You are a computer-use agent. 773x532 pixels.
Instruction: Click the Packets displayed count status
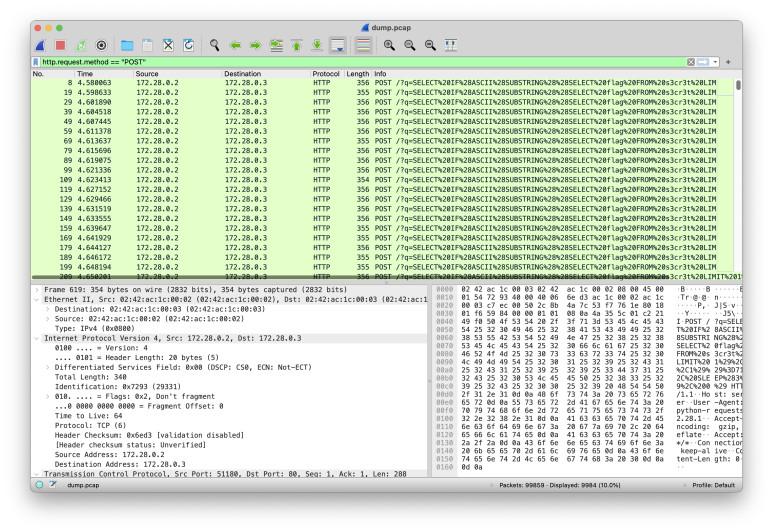click(x=560, y=486)
